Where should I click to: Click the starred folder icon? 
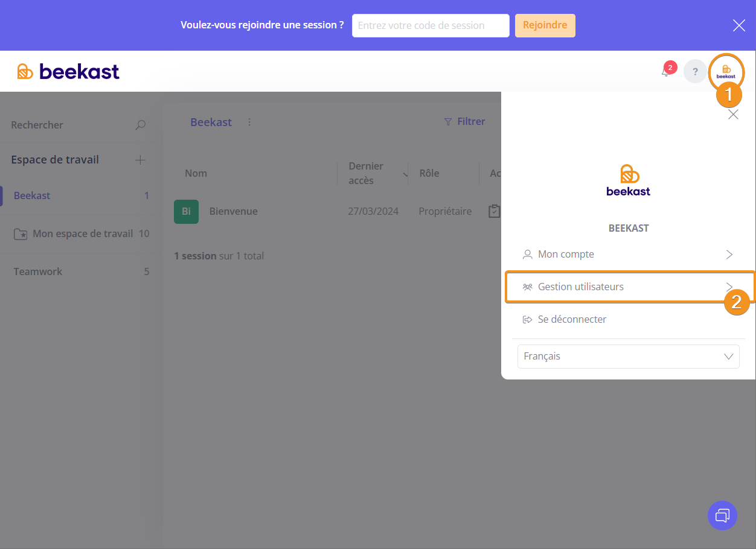coord(21,234)
